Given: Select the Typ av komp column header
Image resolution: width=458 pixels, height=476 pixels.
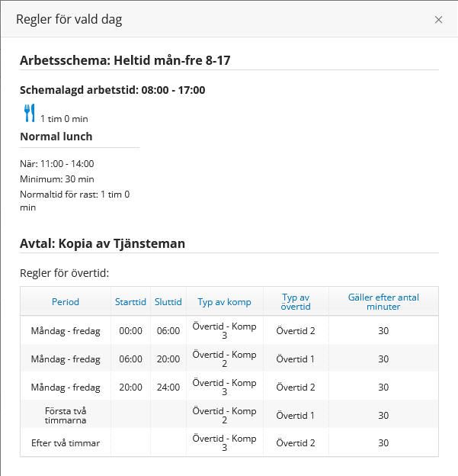Looking at the screenshot, I should [x=224, y=301].
